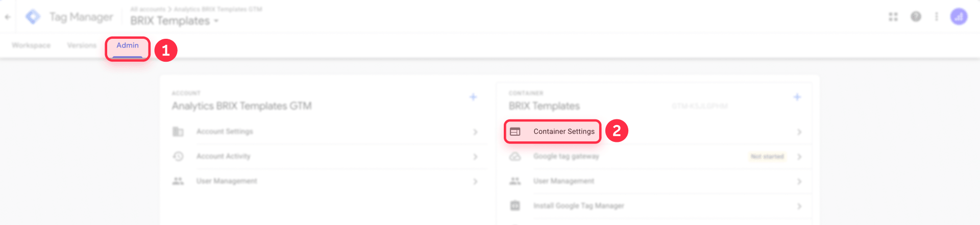Screen dimensions: 980x225
Task: Click the Install Google Tag Manager icon
Action: (515, 206)
